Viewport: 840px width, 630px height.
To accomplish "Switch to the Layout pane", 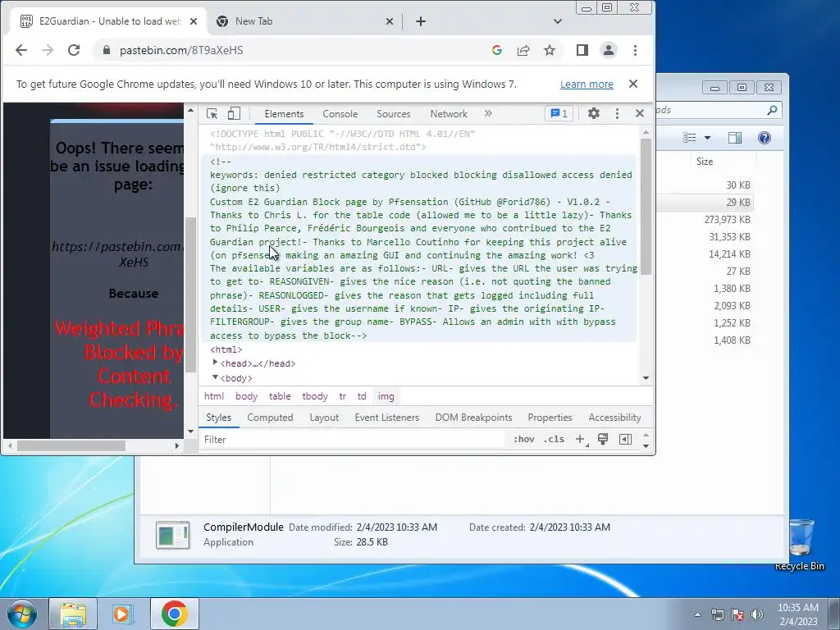I will coord(324,418).
